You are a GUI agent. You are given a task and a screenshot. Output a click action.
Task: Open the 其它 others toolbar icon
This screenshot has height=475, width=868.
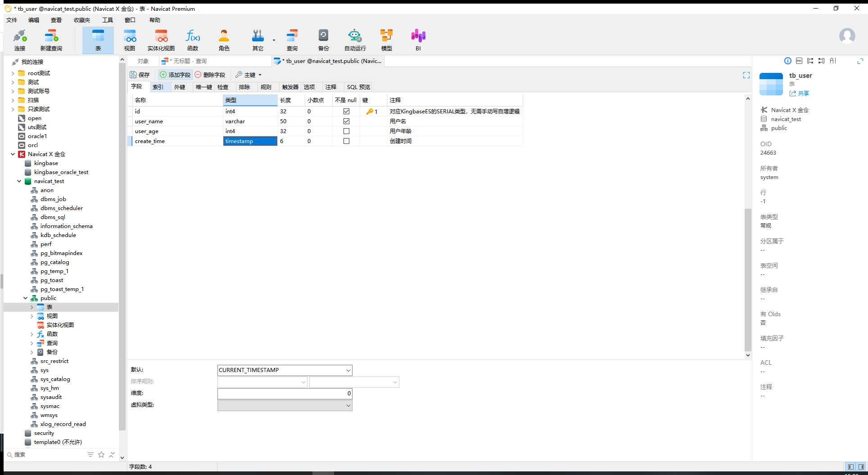(x=258, y=40)
